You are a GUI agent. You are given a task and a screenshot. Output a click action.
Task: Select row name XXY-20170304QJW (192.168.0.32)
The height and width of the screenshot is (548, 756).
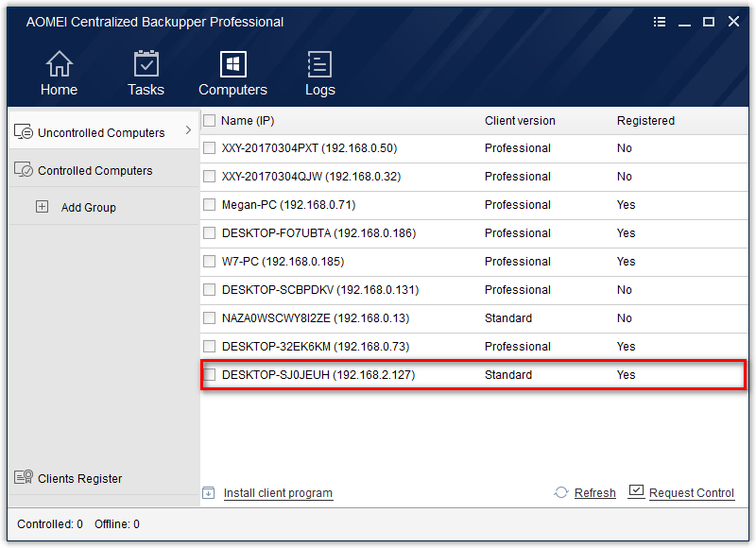click(x=311, y=177)
